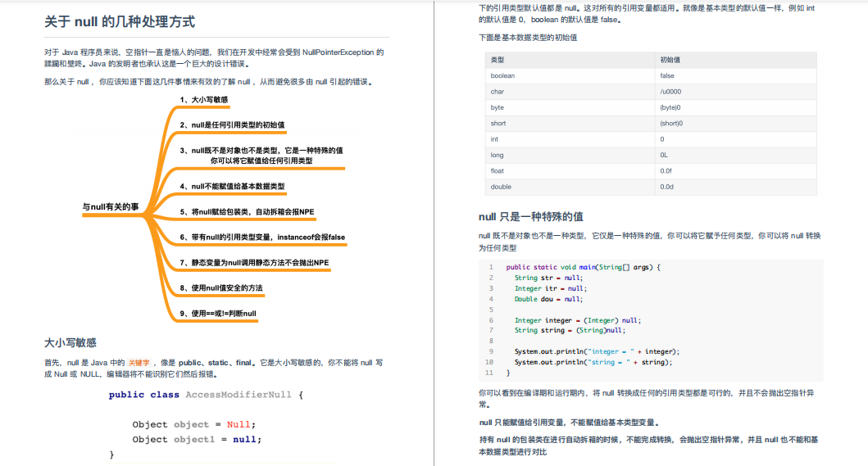
Task: Click the paragraph 下面是基本数据类型的初始值
Action: pyautogui.click(x=528, y=38)
